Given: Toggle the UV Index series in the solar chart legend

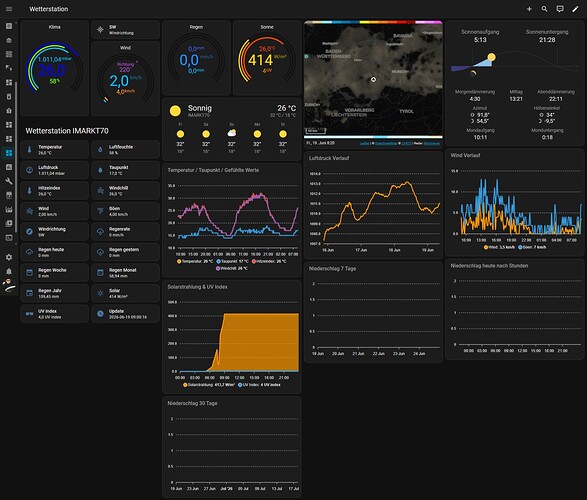Looking at the screenshot, I should (259, 385).
